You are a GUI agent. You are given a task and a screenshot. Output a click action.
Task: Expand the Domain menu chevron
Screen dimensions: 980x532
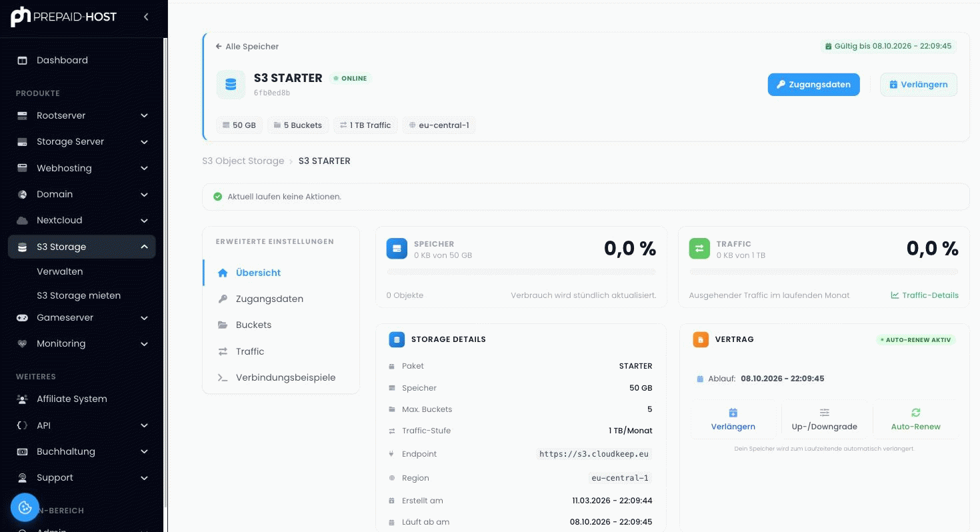tap(144, 194)
